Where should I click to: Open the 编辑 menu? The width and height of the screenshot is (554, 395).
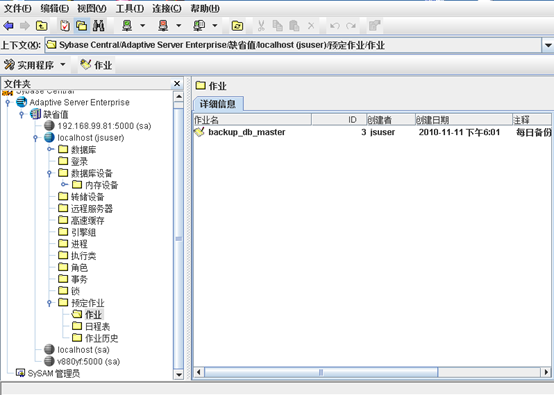[x=54, y=8]
